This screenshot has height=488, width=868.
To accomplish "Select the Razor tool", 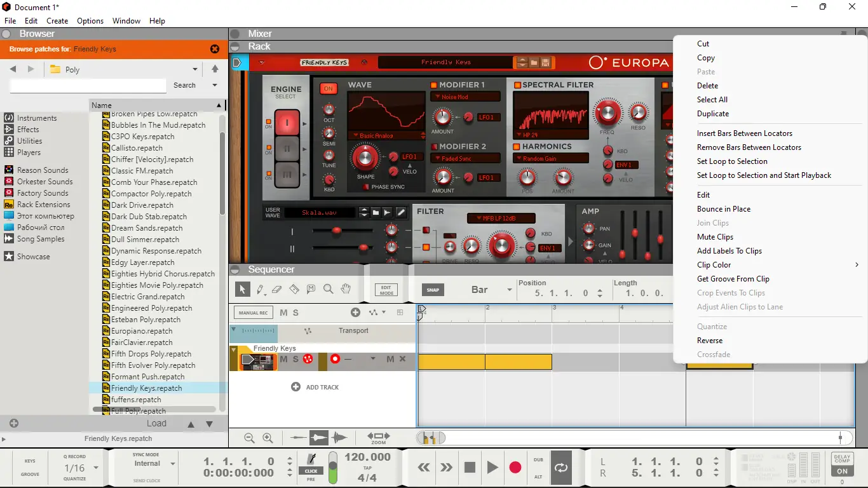I will click(x=294, y=290).
